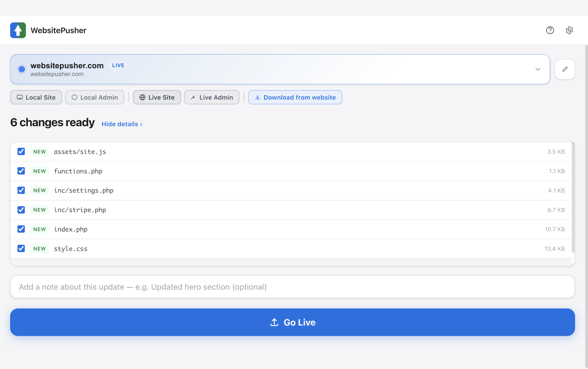This screenshot has width=588, height=369.
Task: Click the blue status dot for websitepusher.com
Action: point(22,69)
